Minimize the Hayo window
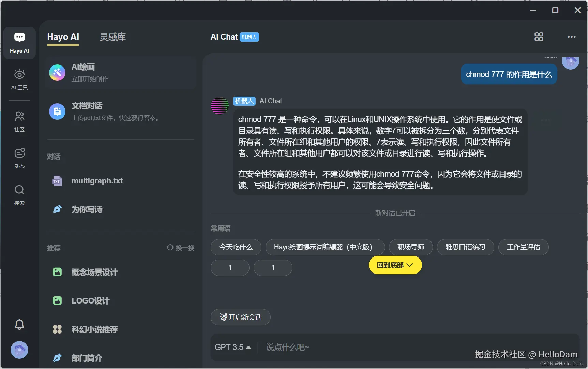The height and width of the screenshot is (369, 588). [533, 10]
